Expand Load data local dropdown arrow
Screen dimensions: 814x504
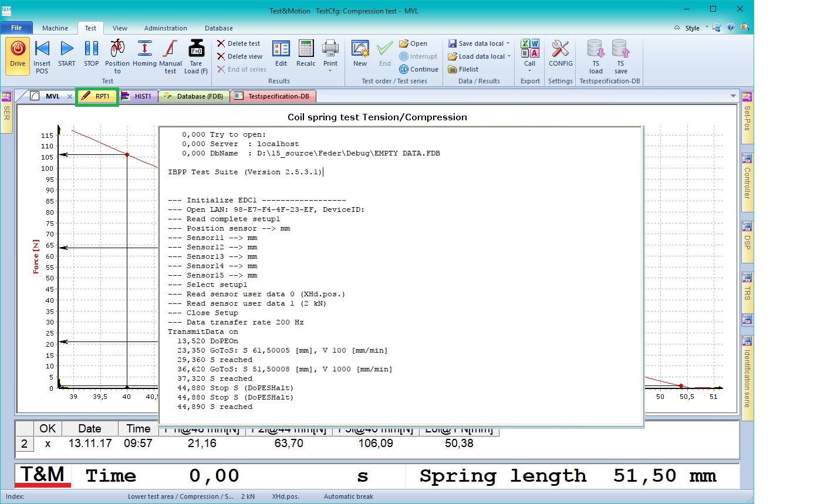pyautogui.click(x=509, y=56)
